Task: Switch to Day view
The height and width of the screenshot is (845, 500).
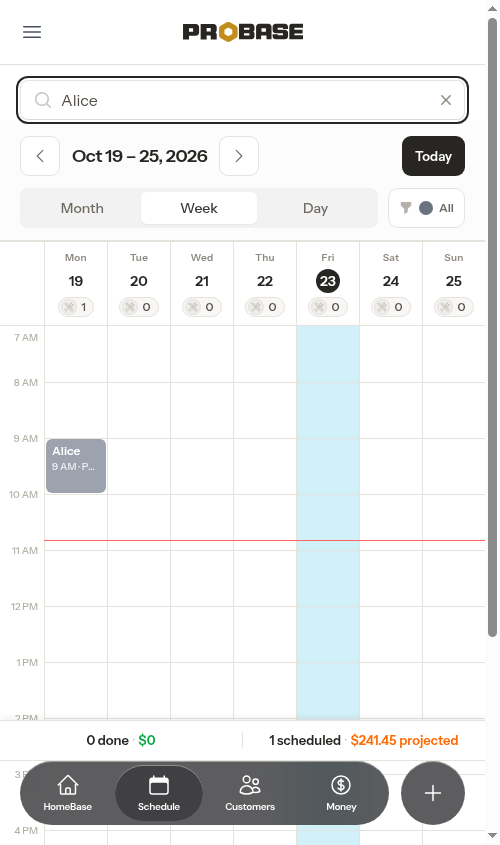Action: tap(315, 208)
